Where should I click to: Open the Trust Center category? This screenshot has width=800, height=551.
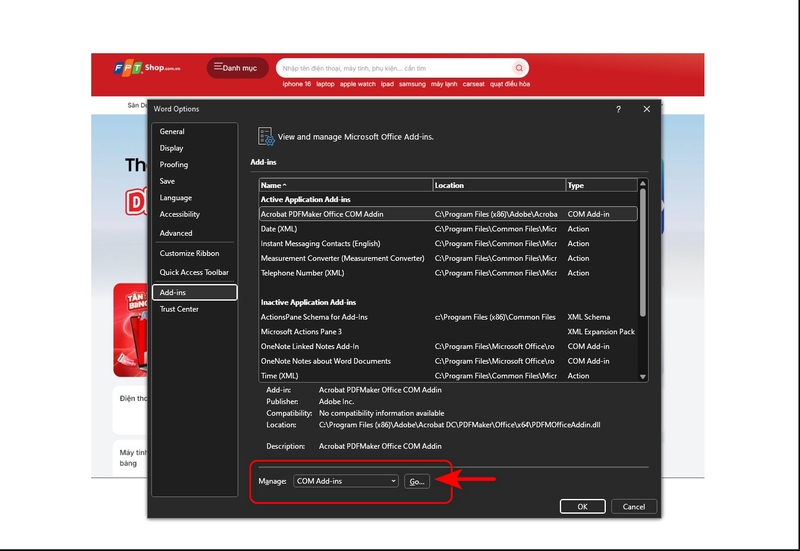point(179,309)
